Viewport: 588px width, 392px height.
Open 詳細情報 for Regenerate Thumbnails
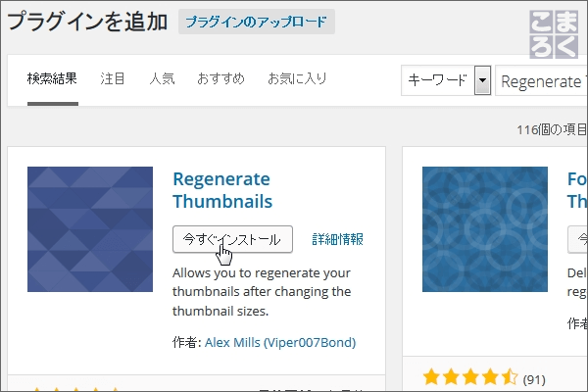[337, 239]
